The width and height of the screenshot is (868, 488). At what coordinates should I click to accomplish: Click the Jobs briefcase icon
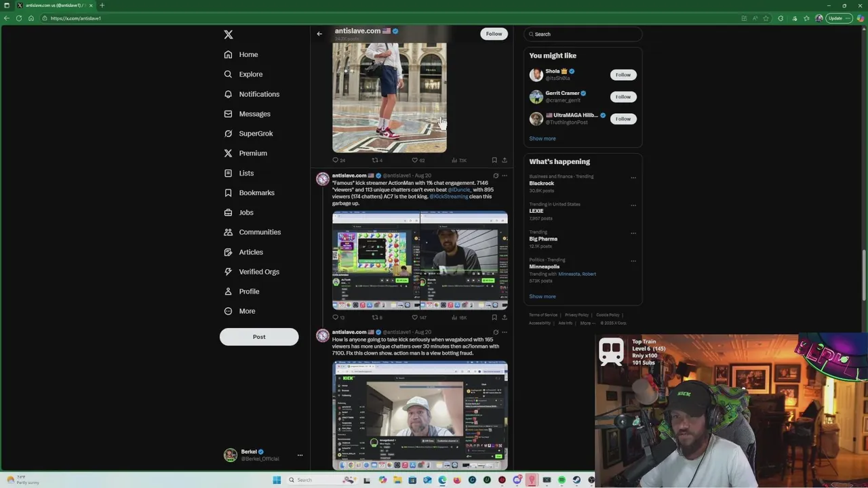[228, 212]
